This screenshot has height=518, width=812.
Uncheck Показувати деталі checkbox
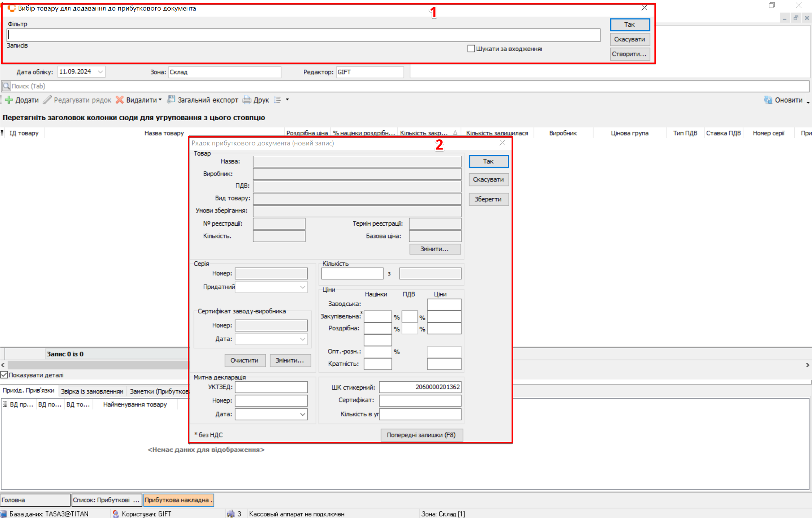pyautogui.click(x=5, y=375)
